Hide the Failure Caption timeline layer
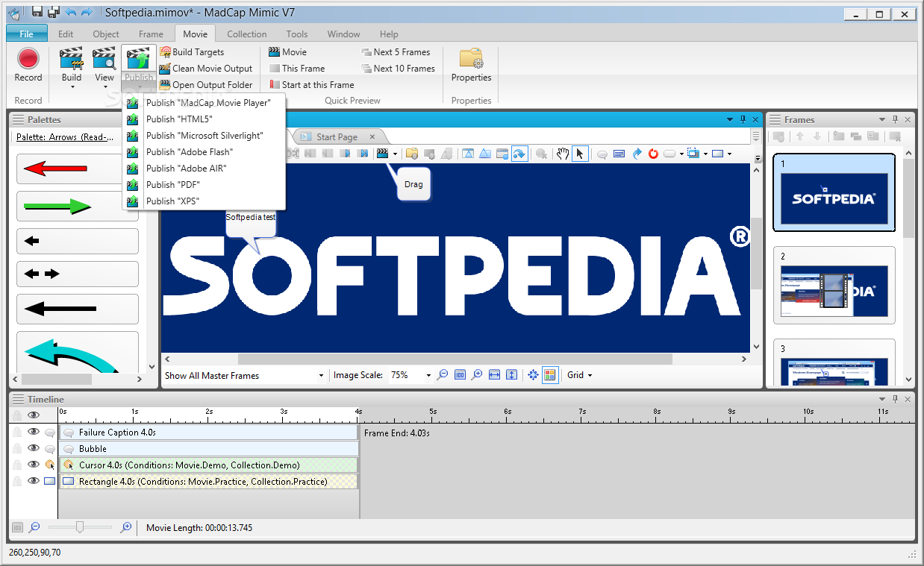This screenshot has width=924, height=566. [33, 432]
